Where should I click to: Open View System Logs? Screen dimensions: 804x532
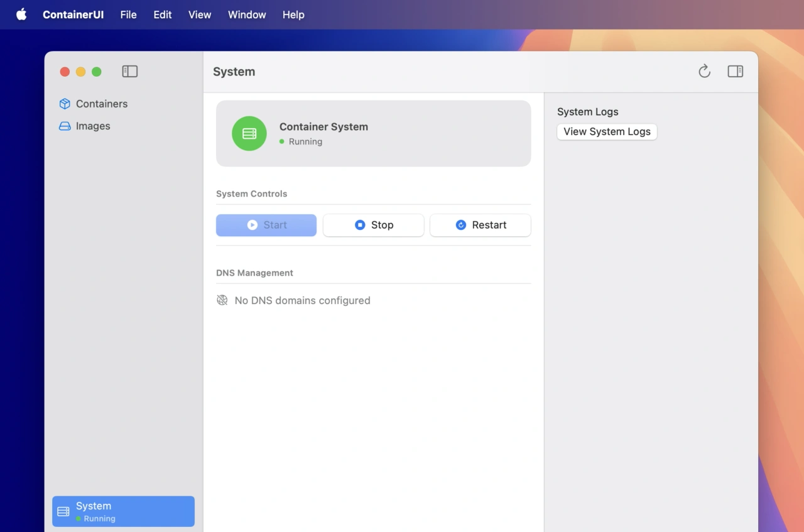tap(607, 132)
